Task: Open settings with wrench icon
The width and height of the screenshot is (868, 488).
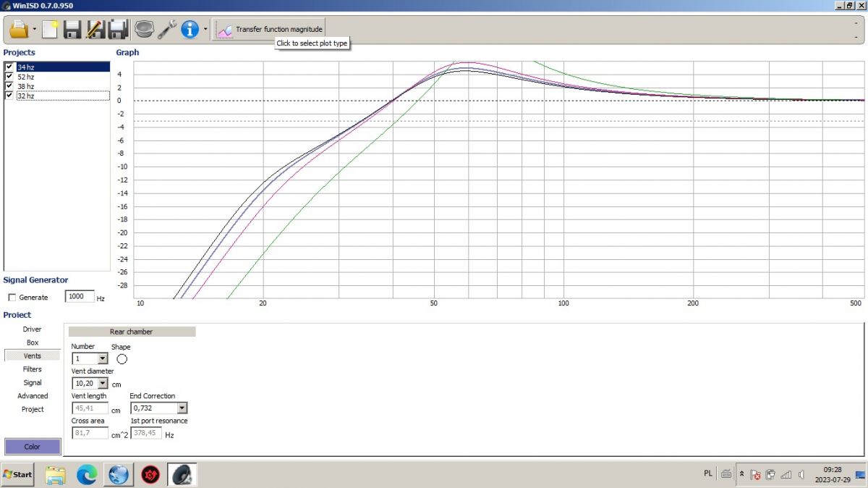Action: [167, 30]
